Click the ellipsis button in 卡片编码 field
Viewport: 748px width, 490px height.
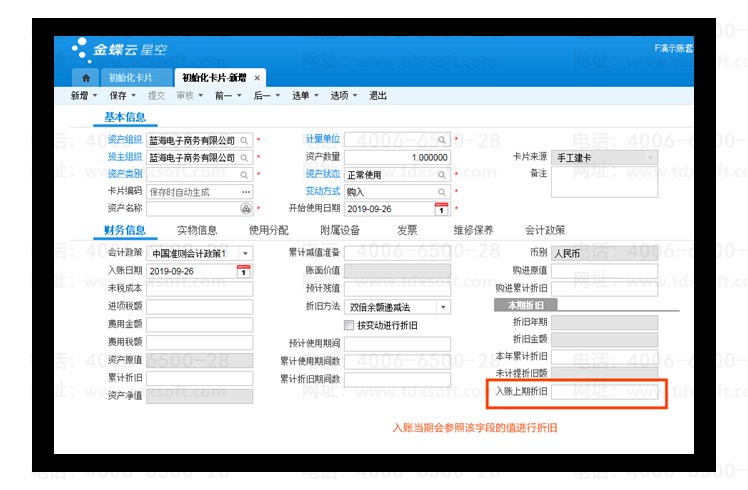245,191
